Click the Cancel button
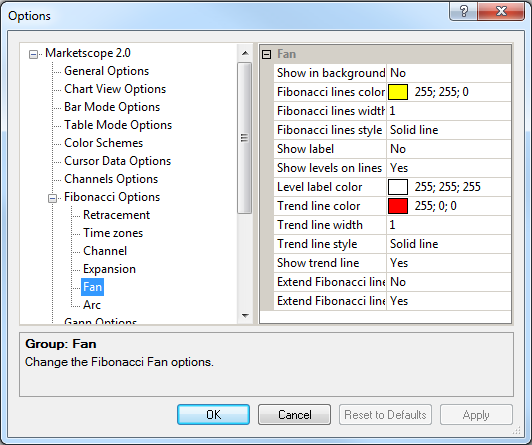Screen dimensions: 532x445 [x=294, y=414]
